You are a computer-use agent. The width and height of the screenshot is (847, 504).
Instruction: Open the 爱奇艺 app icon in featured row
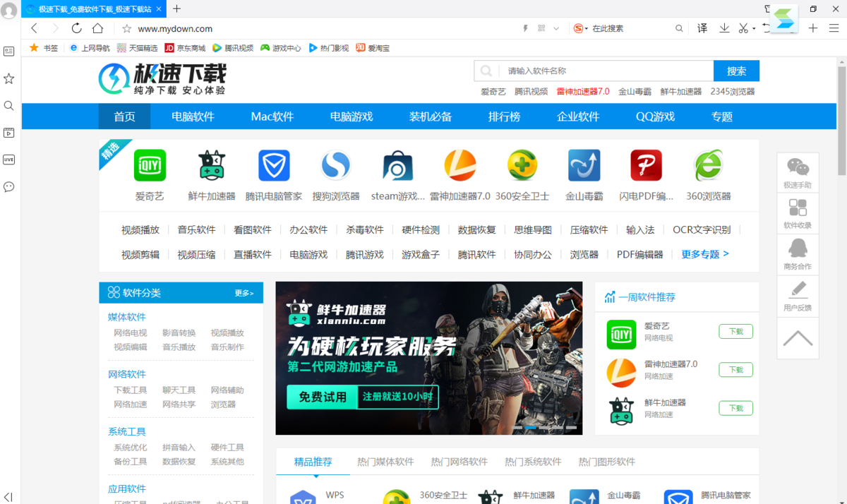point(150,166)
